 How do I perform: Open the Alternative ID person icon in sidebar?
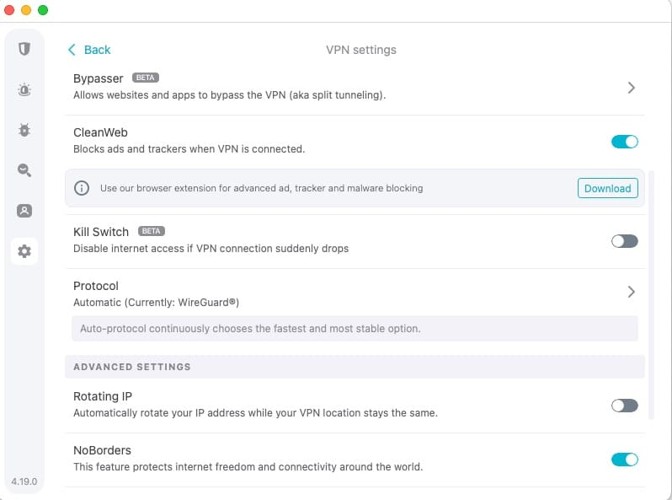[24, 211]
